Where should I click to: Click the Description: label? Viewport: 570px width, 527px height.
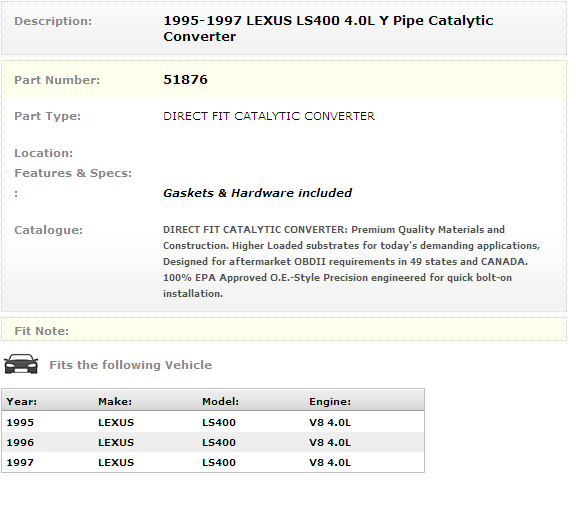[53, 21]
